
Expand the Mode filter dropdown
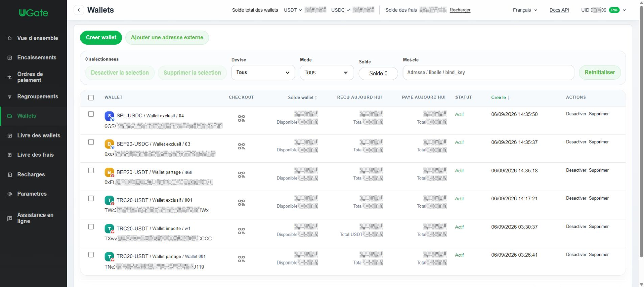[327, 73]
